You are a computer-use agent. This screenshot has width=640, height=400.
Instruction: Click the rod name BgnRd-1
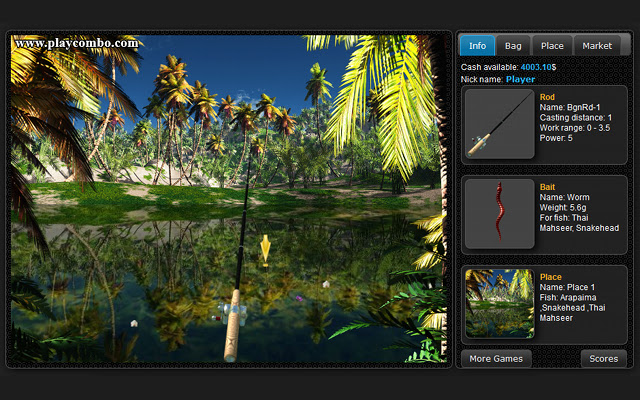pyautogui.click(x=583, y=107)
